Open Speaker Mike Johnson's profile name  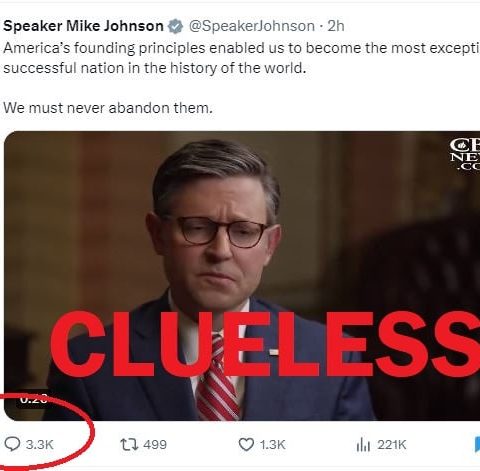(83, 26)
